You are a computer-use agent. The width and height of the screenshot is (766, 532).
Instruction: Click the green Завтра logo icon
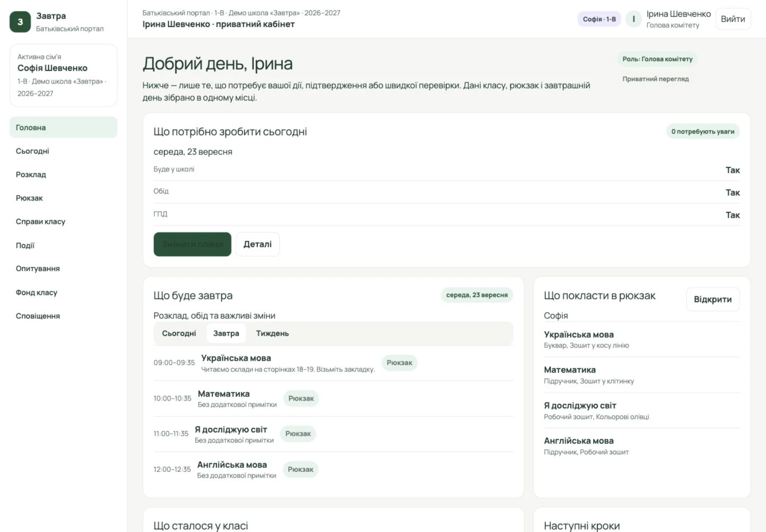(20, 22)
